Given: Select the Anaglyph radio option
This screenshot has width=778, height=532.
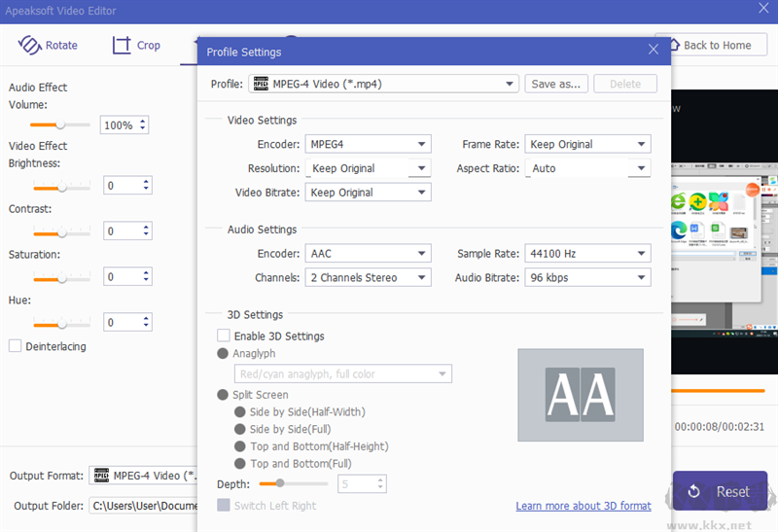Looking at the screenshot, I should coord(224,354).
